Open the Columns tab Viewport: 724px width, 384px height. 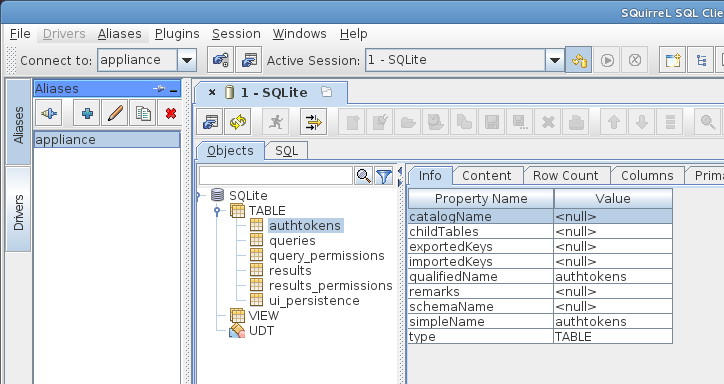647,176
